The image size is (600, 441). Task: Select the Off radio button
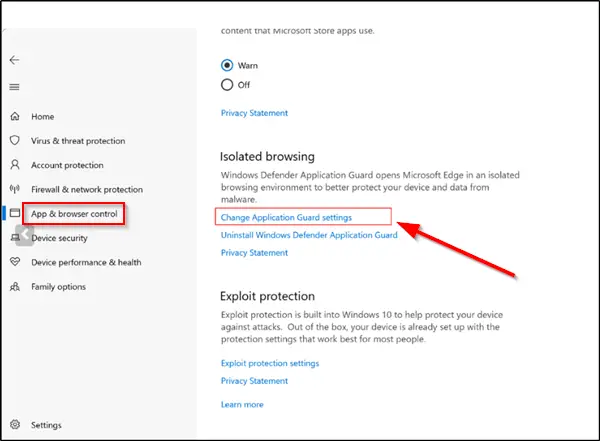(227, 85)
